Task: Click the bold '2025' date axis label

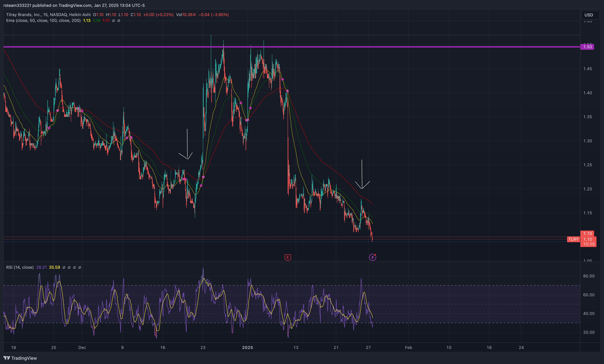Action: (248, 348)
